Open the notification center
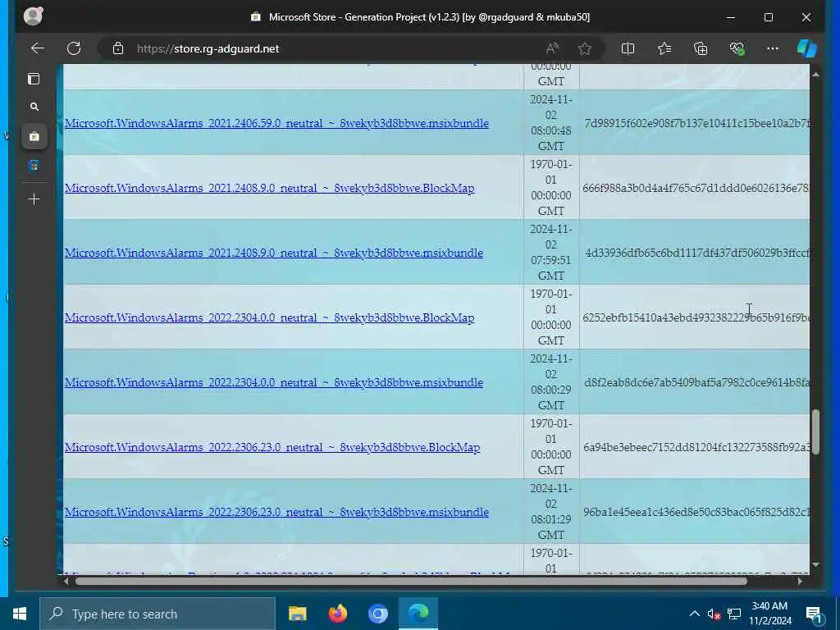 click(814, 614)
